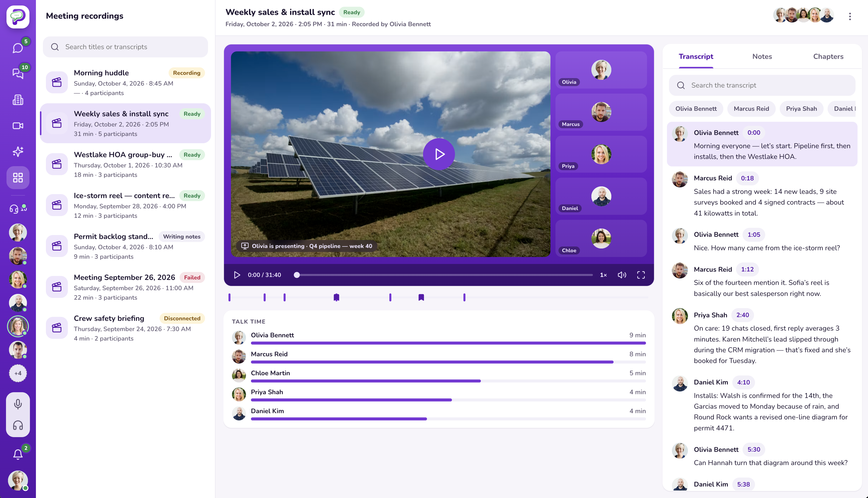Viewport: 868px width, 498px height.
Task: Click the large play button over the video
Action: [439, 154]
